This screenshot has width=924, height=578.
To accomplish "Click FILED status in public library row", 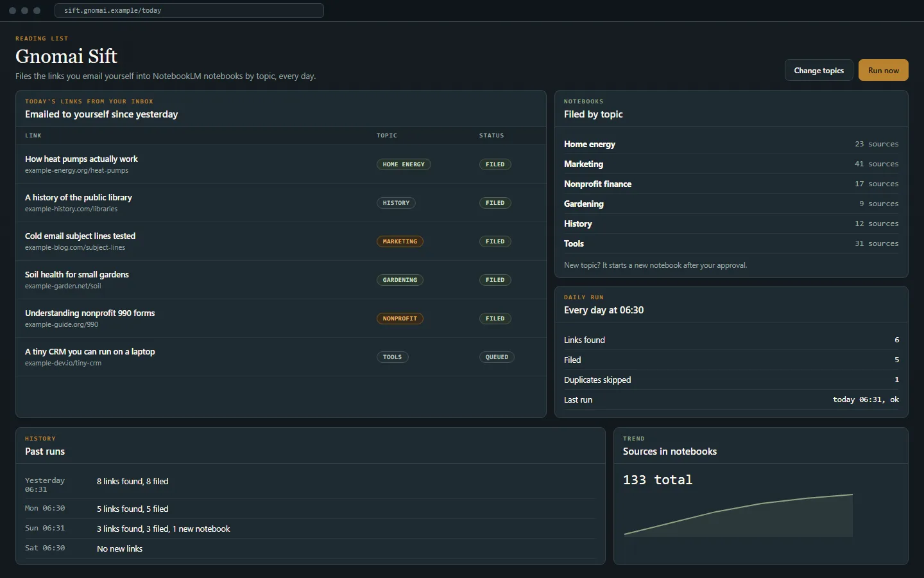I will point(495,203).
